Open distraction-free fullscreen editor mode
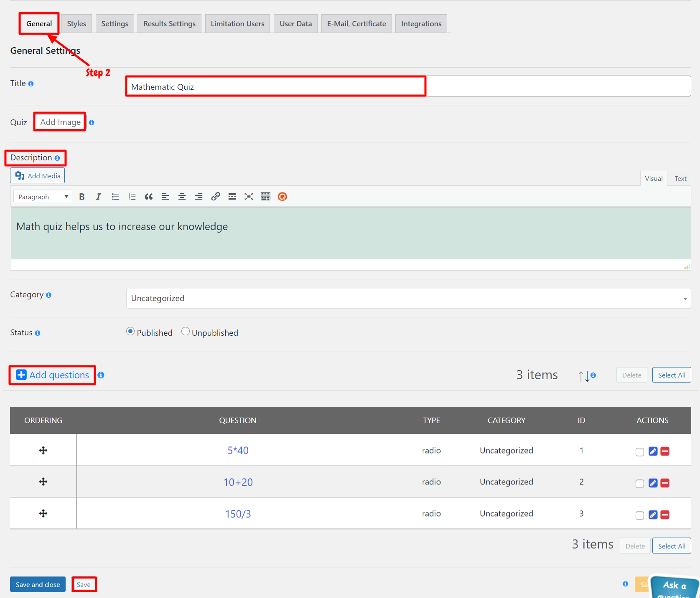 click(x=249, y=197)
